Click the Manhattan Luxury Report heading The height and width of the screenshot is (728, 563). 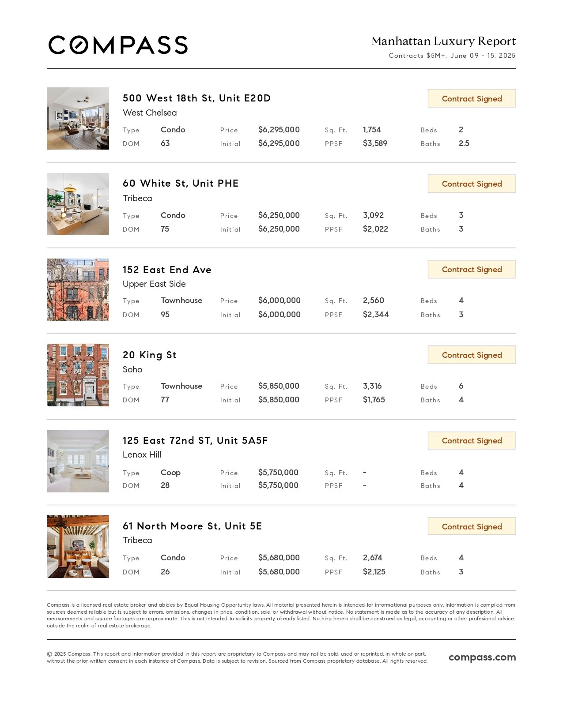point(443,41)
